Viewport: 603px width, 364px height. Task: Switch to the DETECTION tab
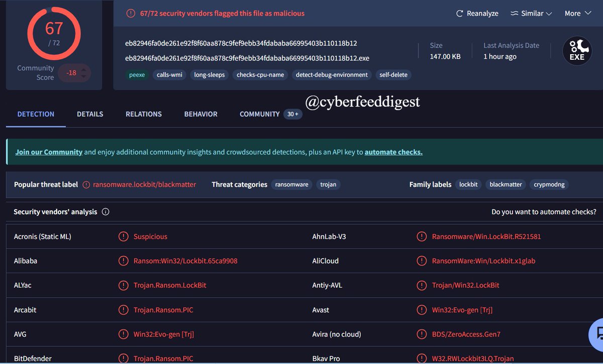[36, 114]
